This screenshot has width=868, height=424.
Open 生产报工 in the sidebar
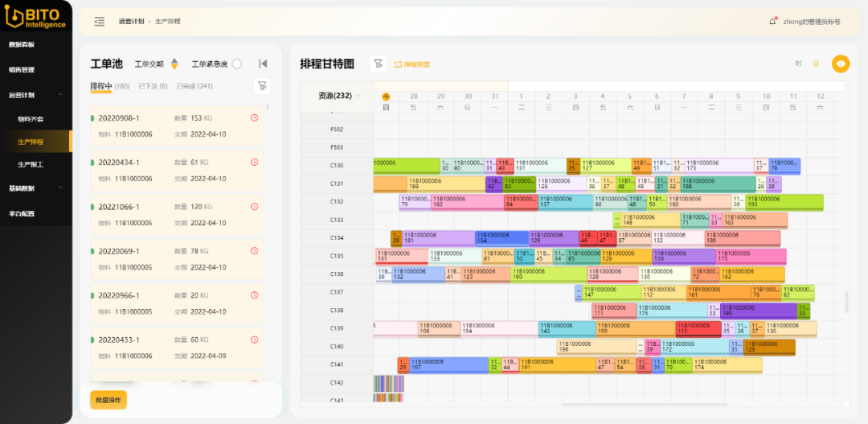[31, 164]
